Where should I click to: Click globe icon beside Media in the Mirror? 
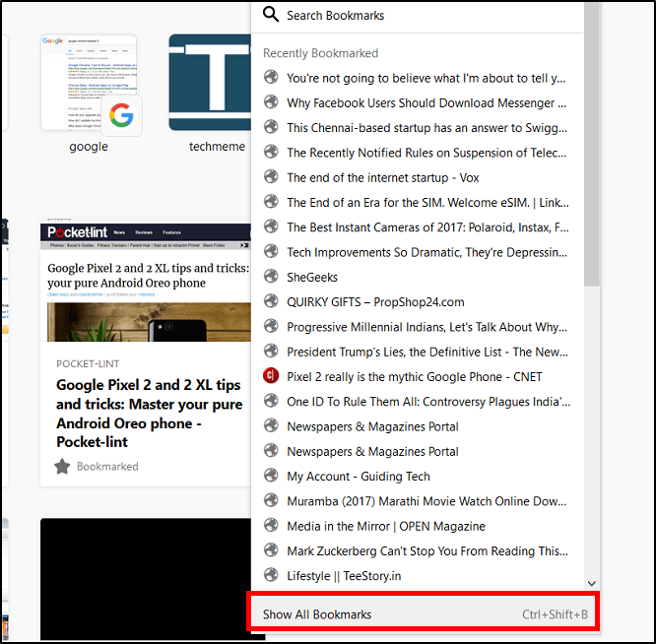(x=271, y=525)
